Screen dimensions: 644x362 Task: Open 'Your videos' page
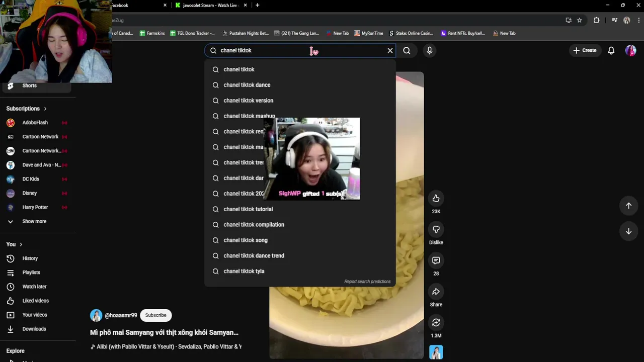click(x=38, y=315)
